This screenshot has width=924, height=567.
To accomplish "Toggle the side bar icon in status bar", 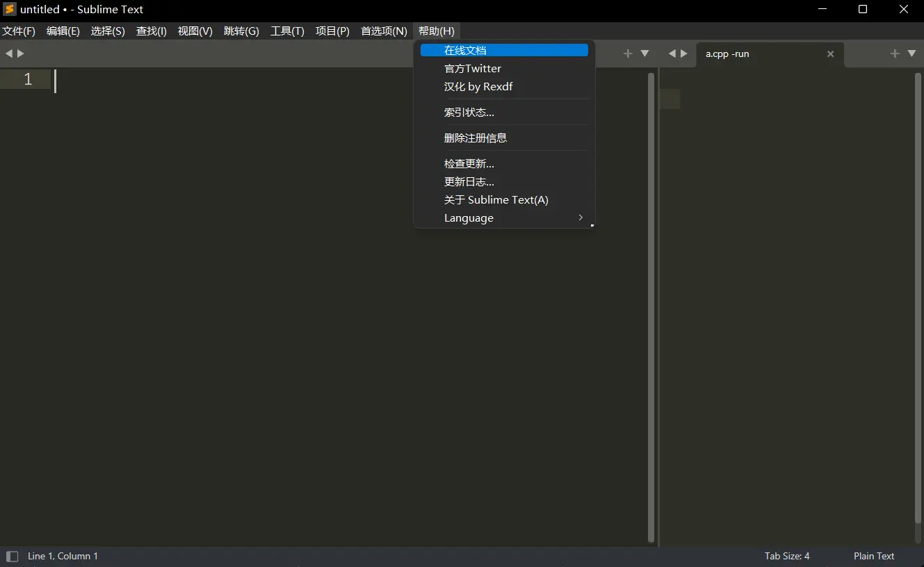I will tap(12, 556).
